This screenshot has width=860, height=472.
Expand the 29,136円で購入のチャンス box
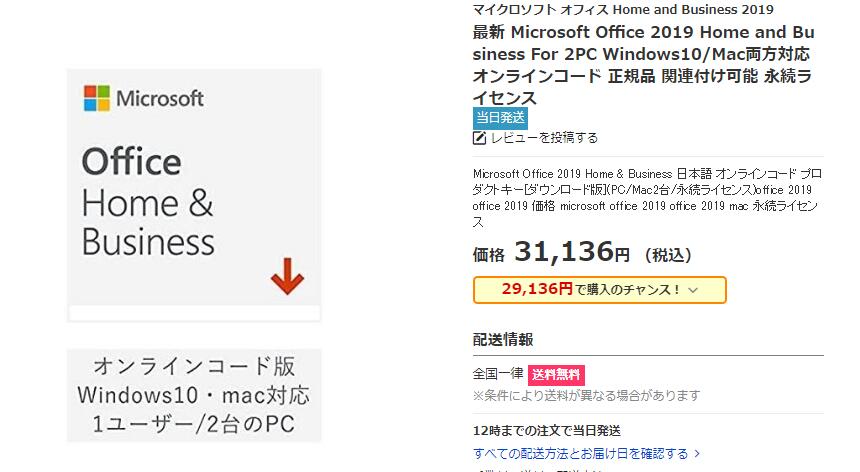point(599,290)
